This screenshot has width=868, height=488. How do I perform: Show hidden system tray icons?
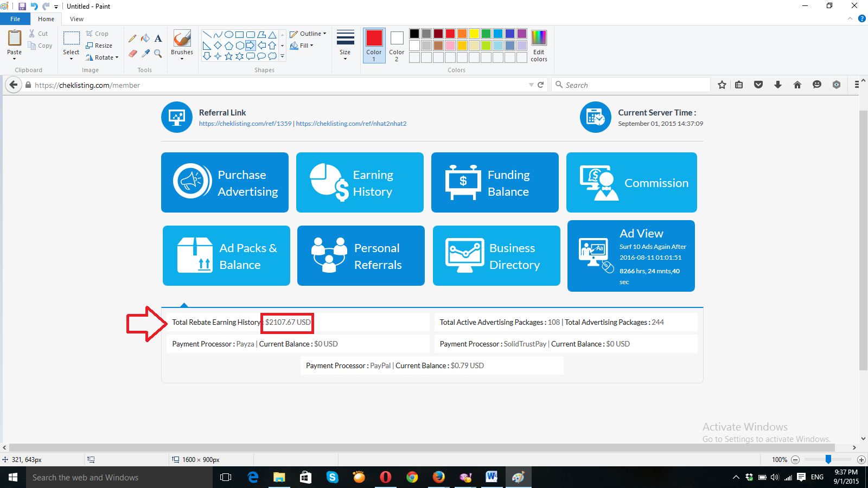736,477
